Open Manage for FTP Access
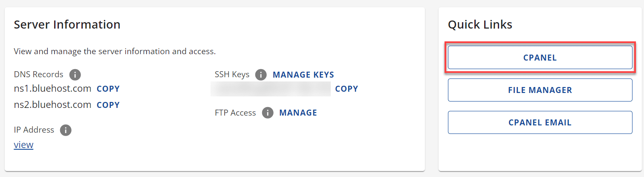The width and height of the screenshot is (644, 177). click(x=298, y=113)
